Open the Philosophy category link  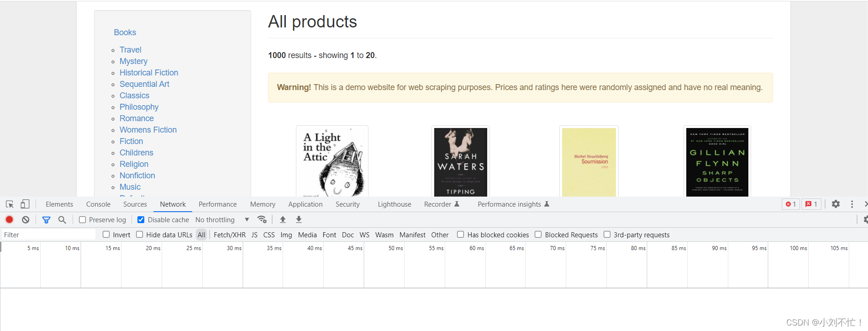point(139,107)
